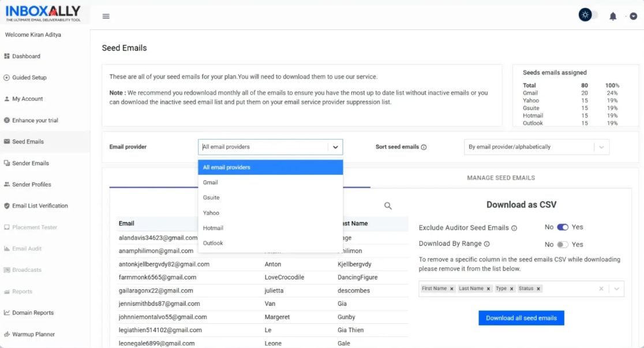644x348 pixels.
Task: Switch to Manage Seed Emails tab
Action: tap(501, 178)
